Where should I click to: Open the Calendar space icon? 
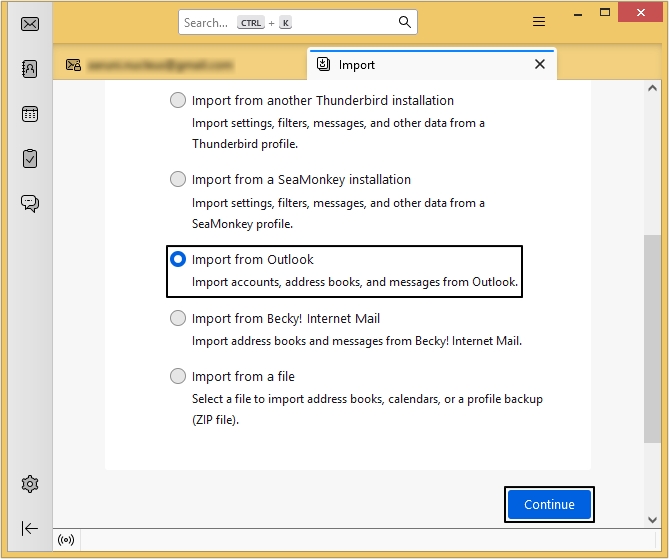30,114
